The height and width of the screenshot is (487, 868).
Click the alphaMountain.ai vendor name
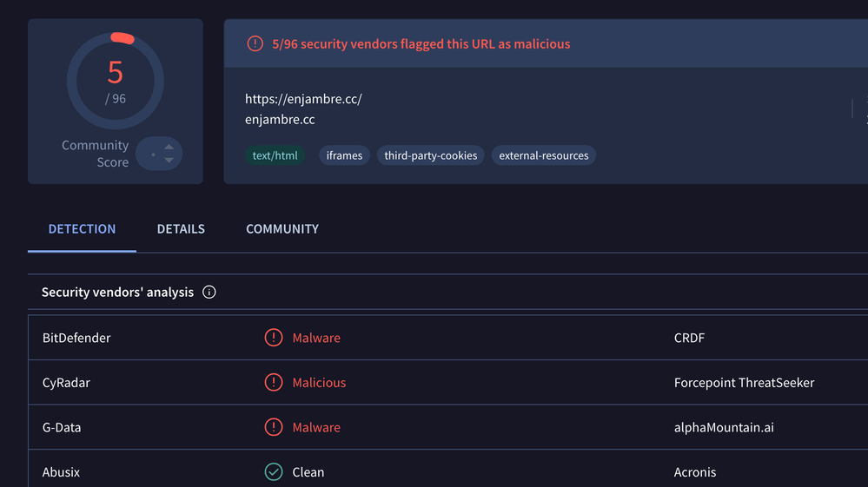pos(723,427)
